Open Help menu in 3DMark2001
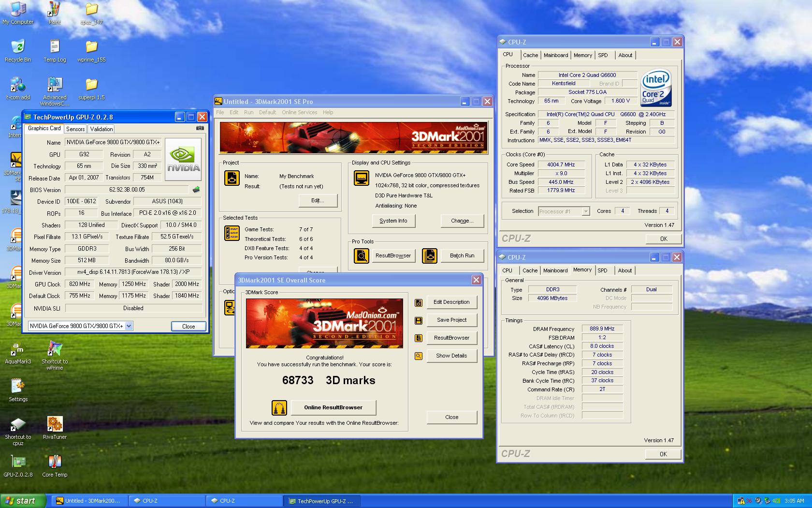 328,112
